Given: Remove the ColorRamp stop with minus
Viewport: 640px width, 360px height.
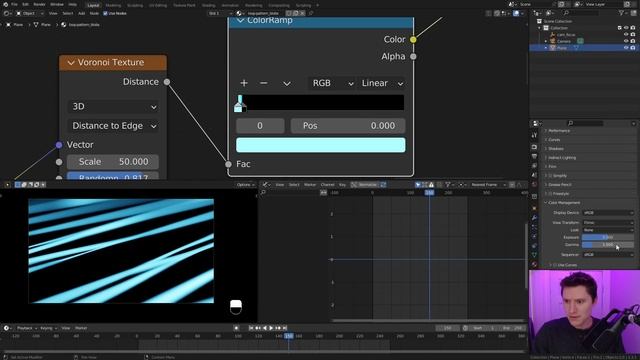Looking at the screenshot, I should (x=264, y=83).
